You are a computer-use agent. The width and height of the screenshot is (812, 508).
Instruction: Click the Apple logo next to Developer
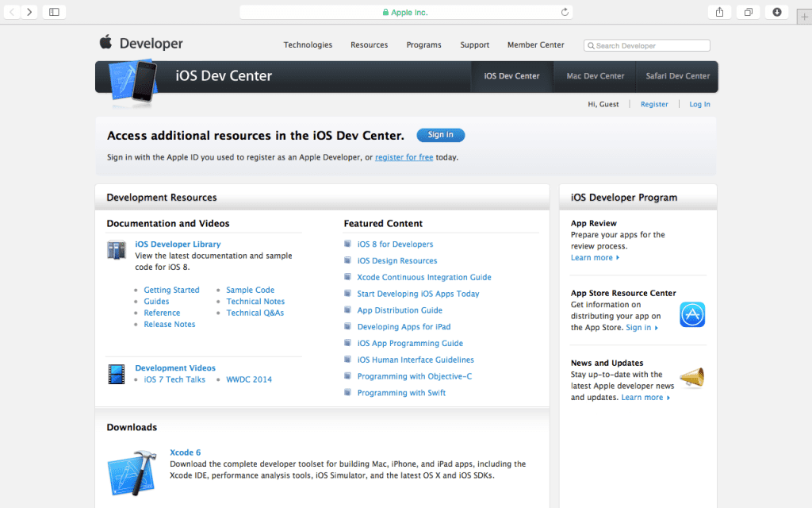105,42
